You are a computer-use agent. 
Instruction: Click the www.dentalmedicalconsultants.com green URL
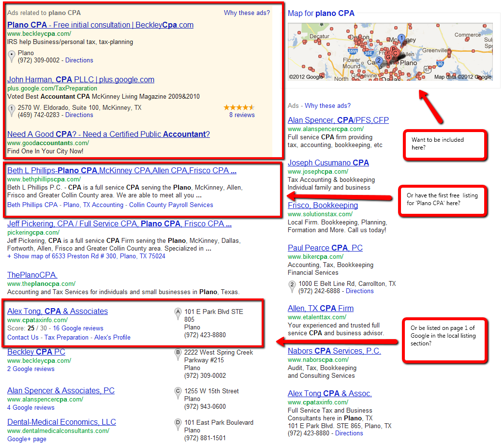[58, 431]
